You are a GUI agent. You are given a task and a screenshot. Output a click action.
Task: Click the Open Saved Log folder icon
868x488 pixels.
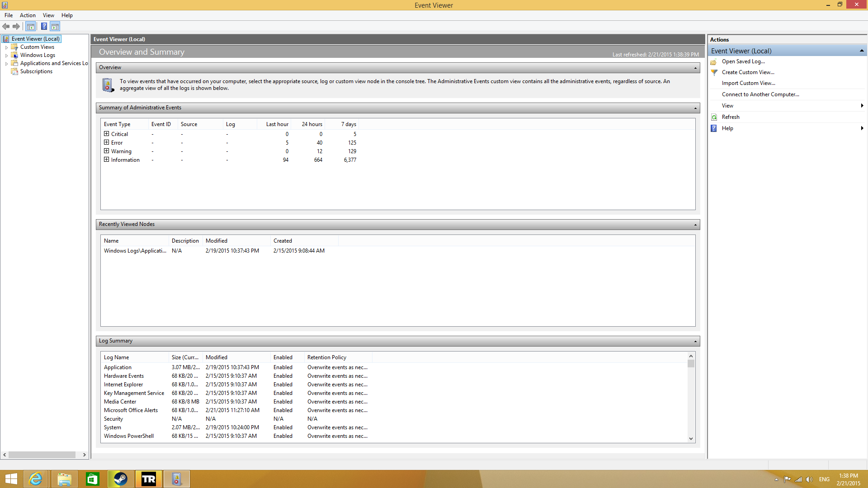(x=714, y=62)
